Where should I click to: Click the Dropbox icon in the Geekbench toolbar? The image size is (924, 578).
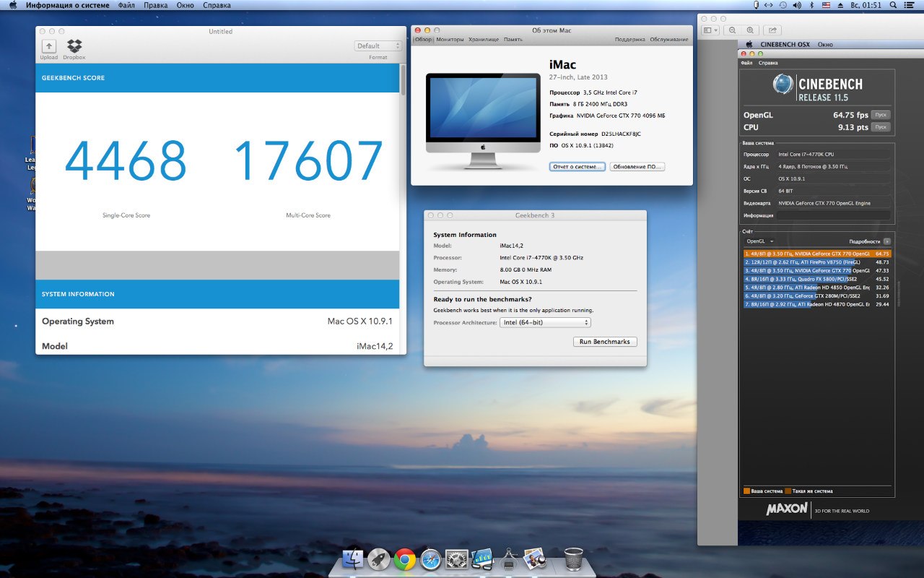pyautogui.click(x=74, y=46)
